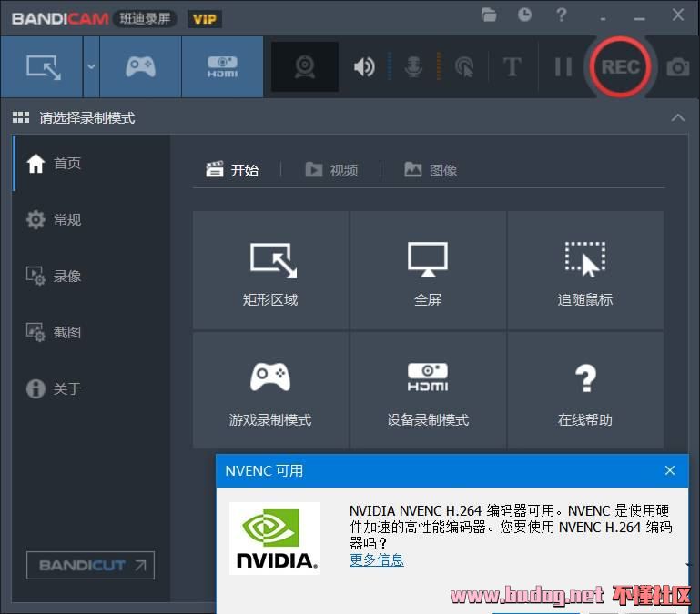Click the VIP badge
The width and height of the screenshot is (700, 614).
pos(205,19)
